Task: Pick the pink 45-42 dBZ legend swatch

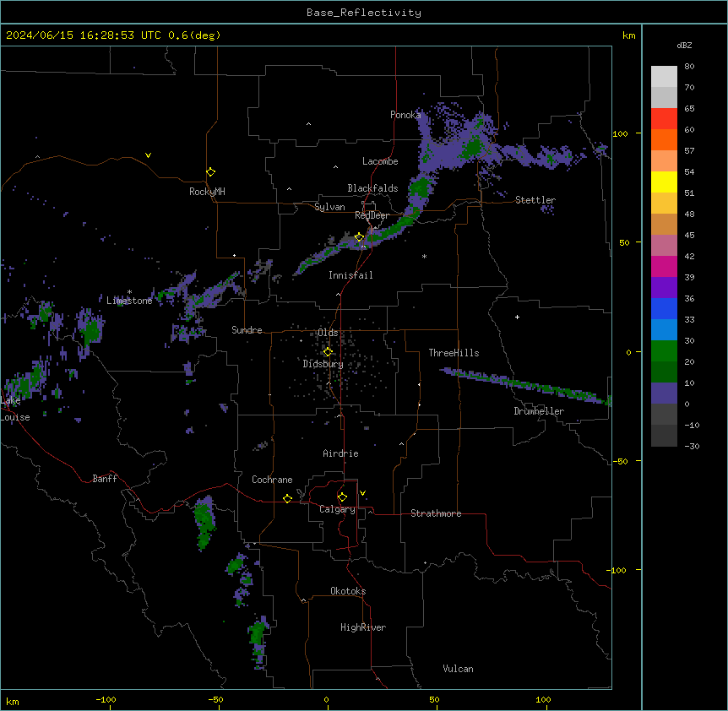Action: pyautogui.click(x=664, y=246)
